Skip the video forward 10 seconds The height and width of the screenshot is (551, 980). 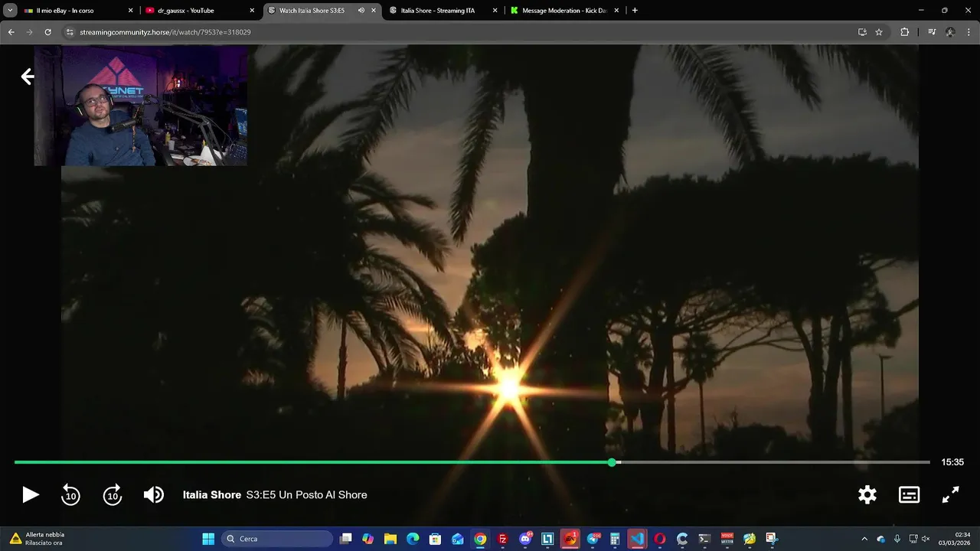113,495
